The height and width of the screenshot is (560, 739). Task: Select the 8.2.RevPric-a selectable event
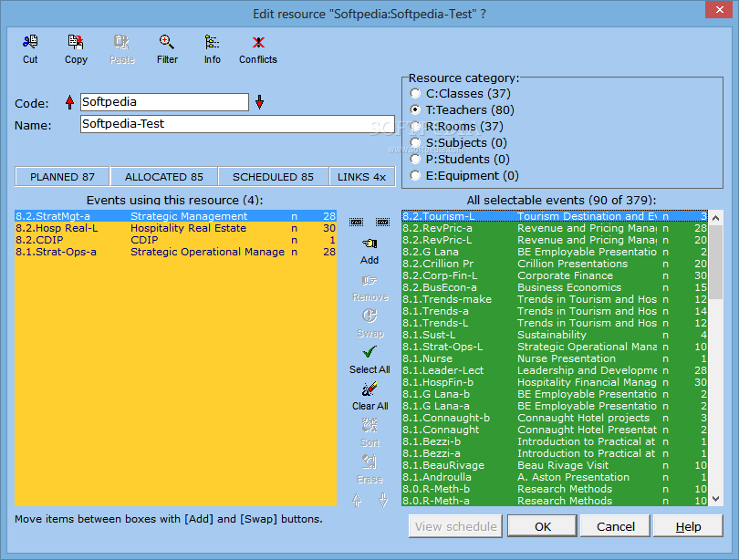(555, 228)
